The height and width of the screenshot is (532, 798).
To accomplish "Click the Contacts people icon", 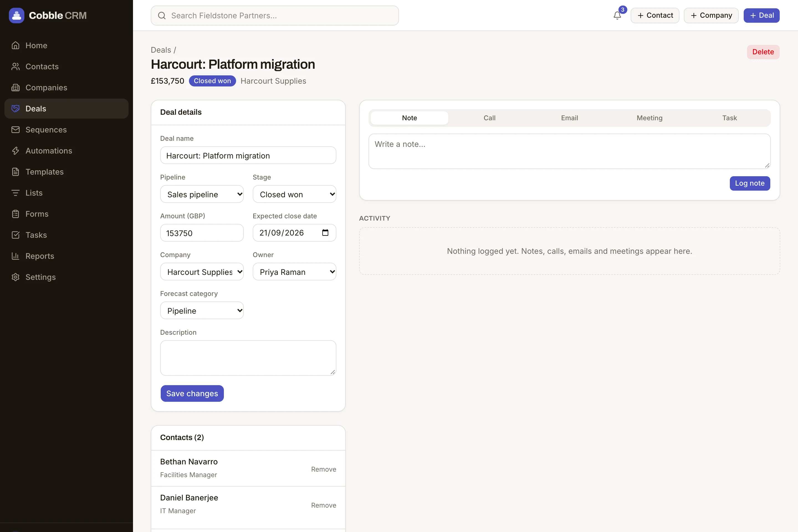I will [x=16, y=66].
